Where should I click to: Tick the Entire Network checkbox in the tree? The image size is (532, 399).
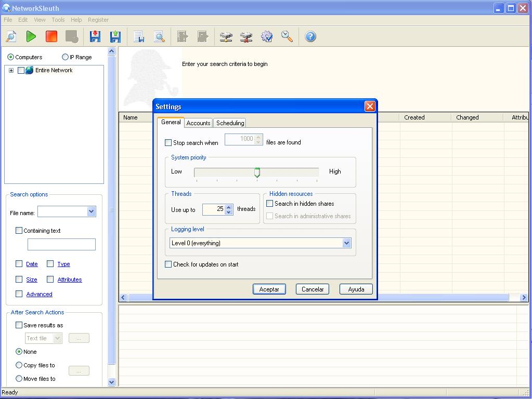point(21,70)
